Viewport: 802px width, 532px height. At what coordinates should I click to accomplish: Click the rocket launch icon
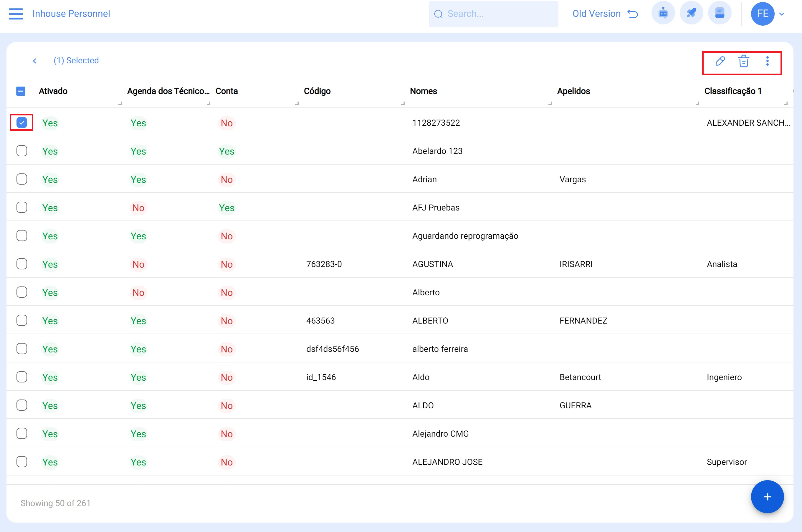(x=691, y=13)
